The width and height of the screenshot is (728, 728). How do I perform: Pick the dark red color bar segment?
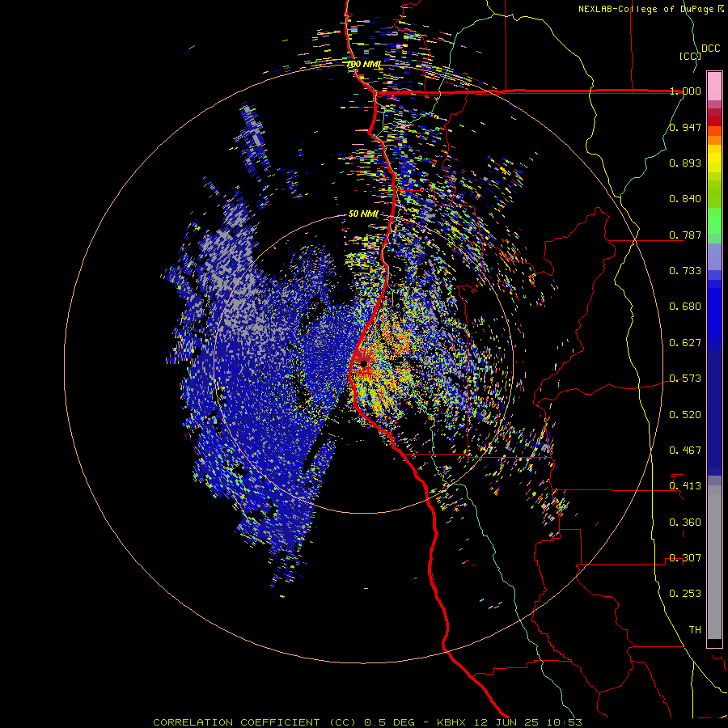[x=714, y=121]
